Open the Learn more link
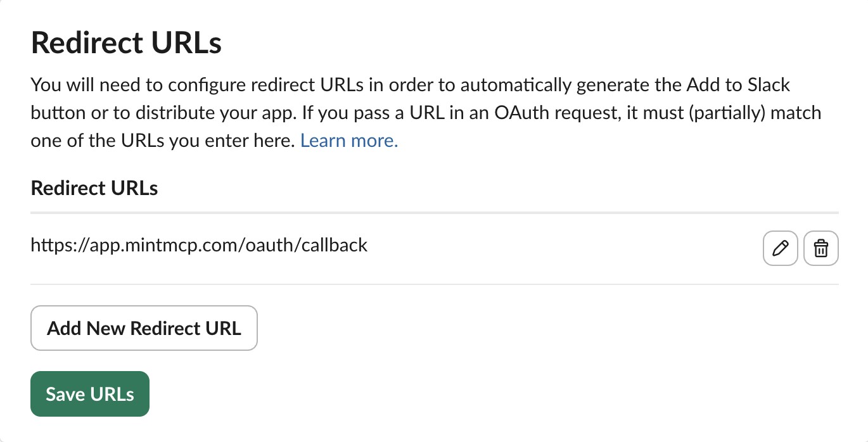This screenshot has width=868, height=442. coord(349,141)
